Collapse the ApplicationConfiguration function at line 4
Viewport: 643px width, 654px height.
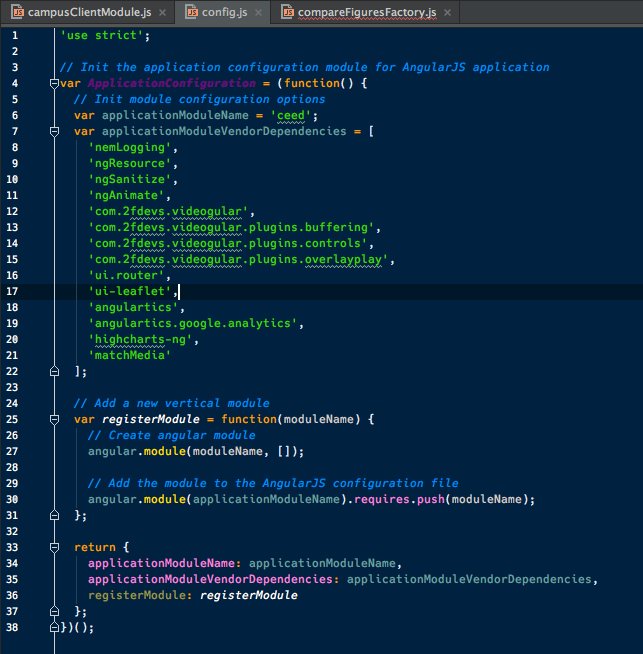(54, 83)
